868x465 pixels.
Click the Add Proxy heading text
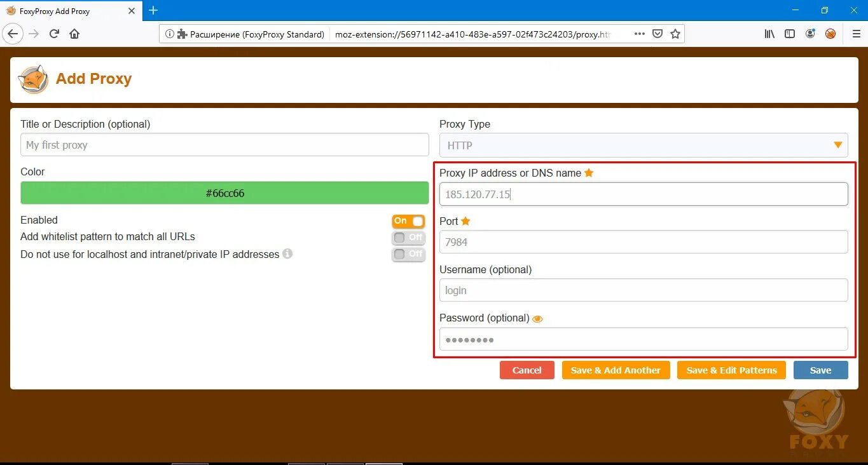click(x=94, y=79)
